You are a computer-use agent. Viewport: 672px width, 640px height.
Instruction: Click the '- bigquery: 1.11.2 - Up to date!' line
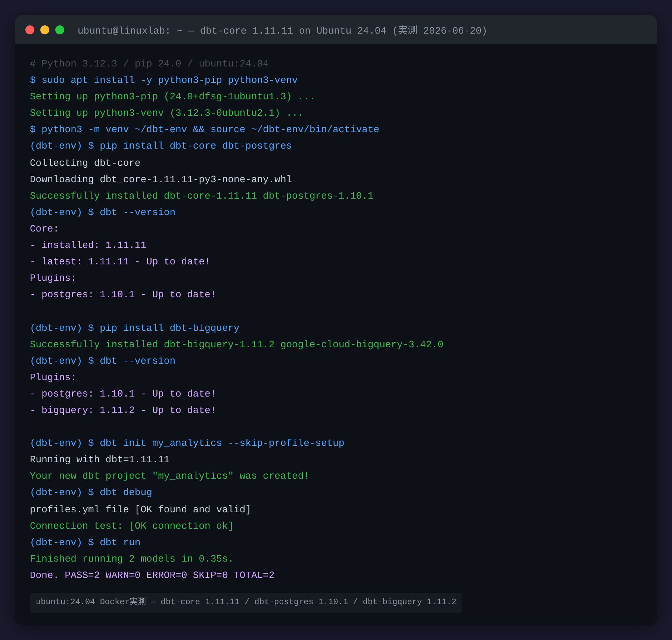click(x=123, y=410)
